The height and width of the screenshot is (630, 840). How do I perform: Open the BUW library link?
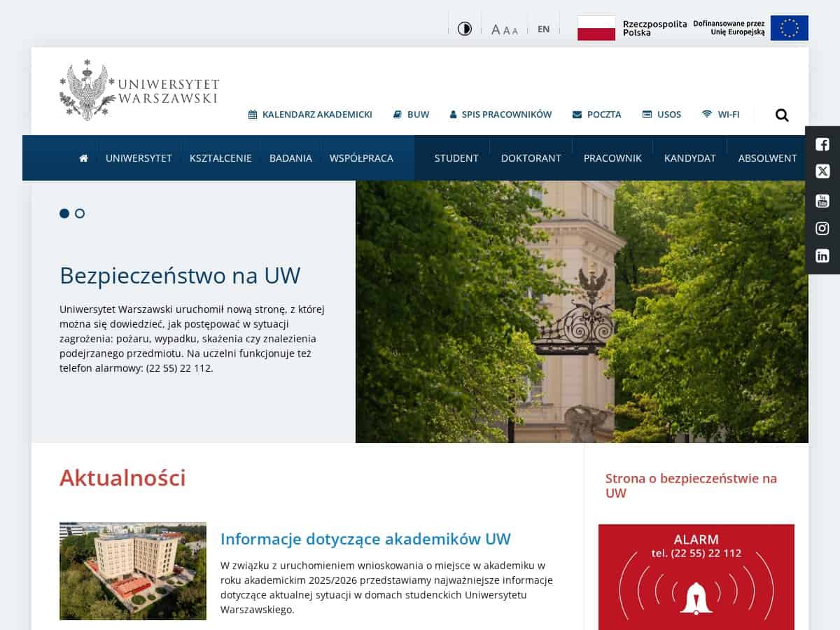point(411,114)
